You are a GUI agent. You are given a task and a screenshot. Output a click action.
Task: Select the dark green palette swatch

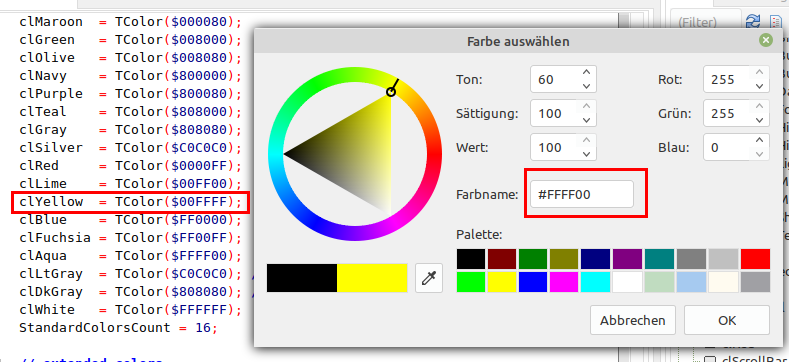[533, 259]
